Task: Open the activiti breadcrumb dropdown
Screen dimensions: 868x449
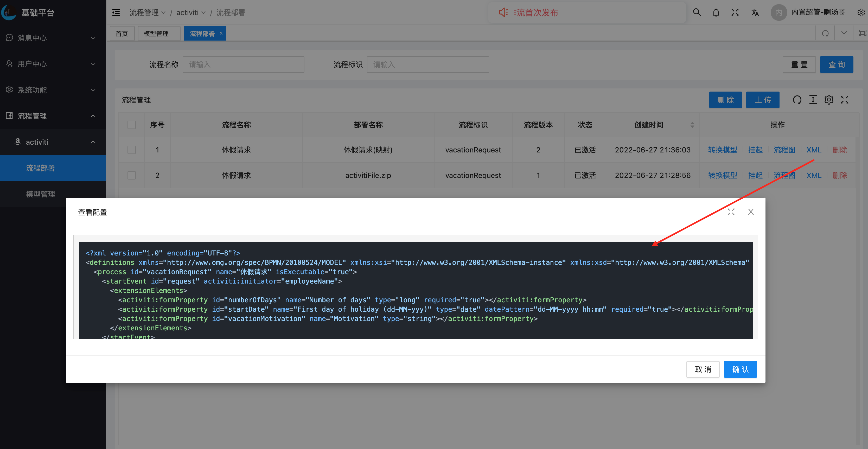Action: [191, 12]
